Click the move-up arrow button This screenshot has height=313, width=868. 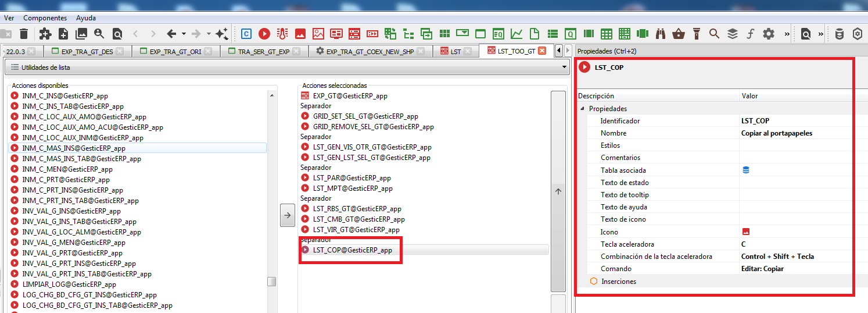coord(558,191)
